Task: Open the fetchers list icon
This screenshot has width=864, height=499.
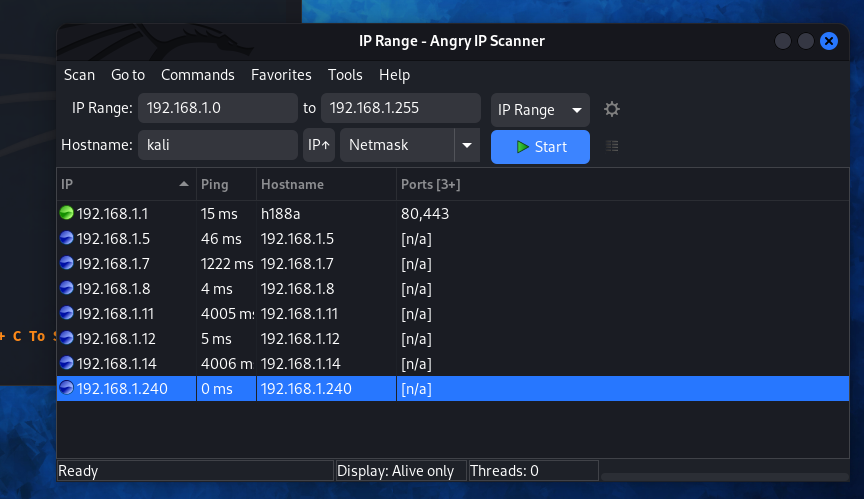Action: 612,146
